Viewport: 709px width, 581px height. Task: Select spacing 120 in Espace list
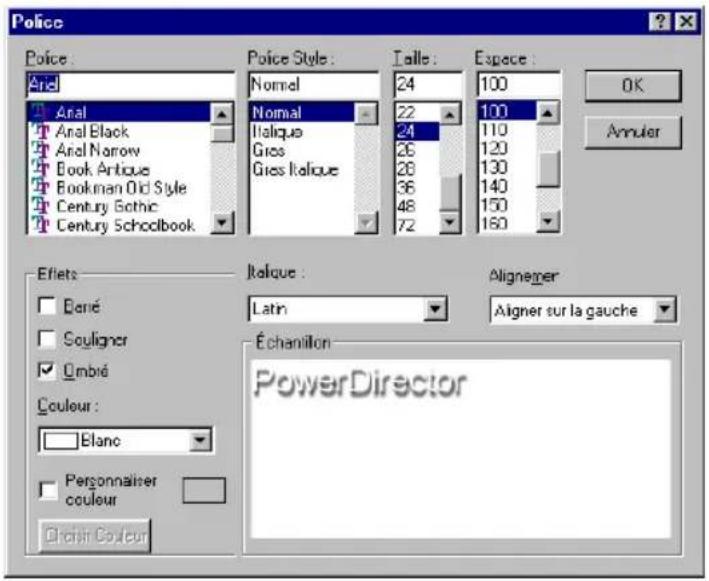(507, 149)
